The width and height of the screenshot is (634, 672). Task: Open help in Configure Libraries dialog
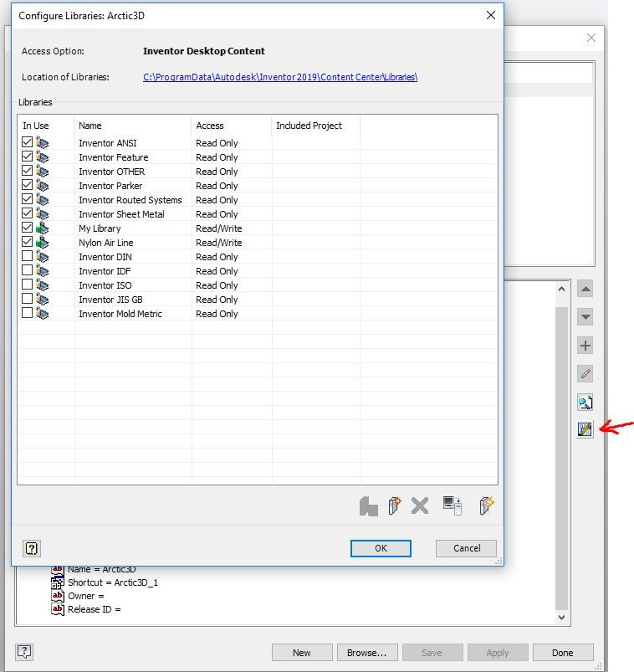tap(32, 548)
